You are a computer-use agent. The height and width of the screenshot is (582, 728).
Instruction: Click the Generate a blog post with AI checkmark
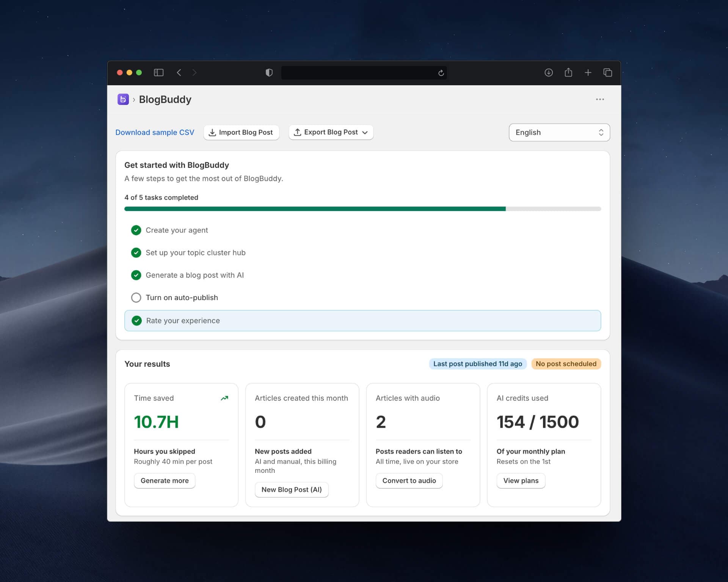pos(136,275)
